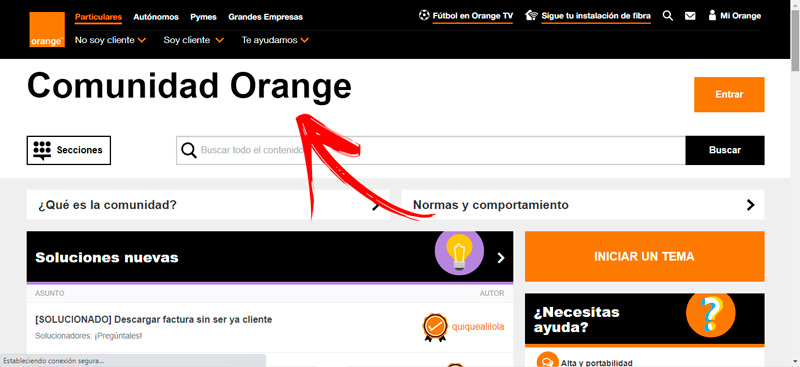Expand the Soy cliente dropdown

(x=193, y=40)
